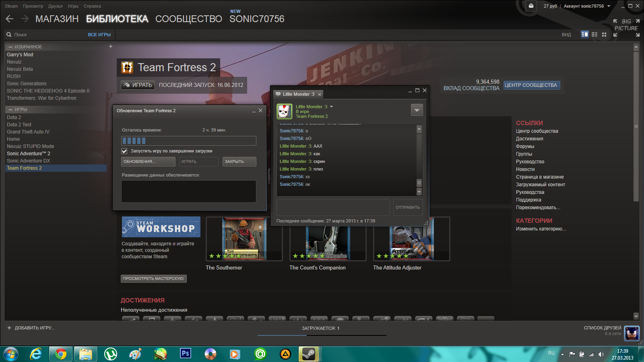Open the Справка menu
The height and width of the screenshot is (362, 644).
93,6
